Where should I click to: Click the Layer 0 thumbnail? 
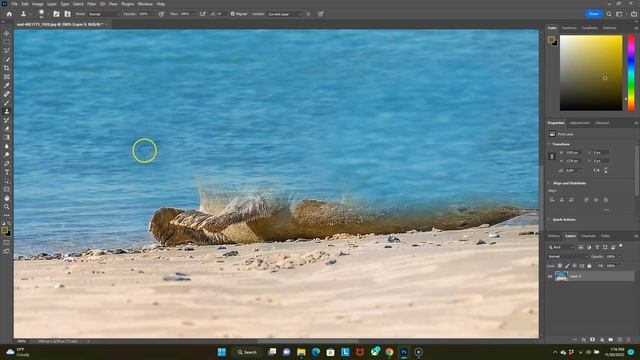[561, 276]
